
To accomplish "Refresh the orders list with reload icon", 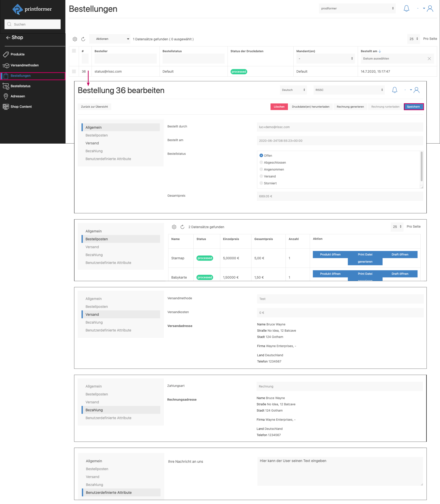I will point(83,39).
